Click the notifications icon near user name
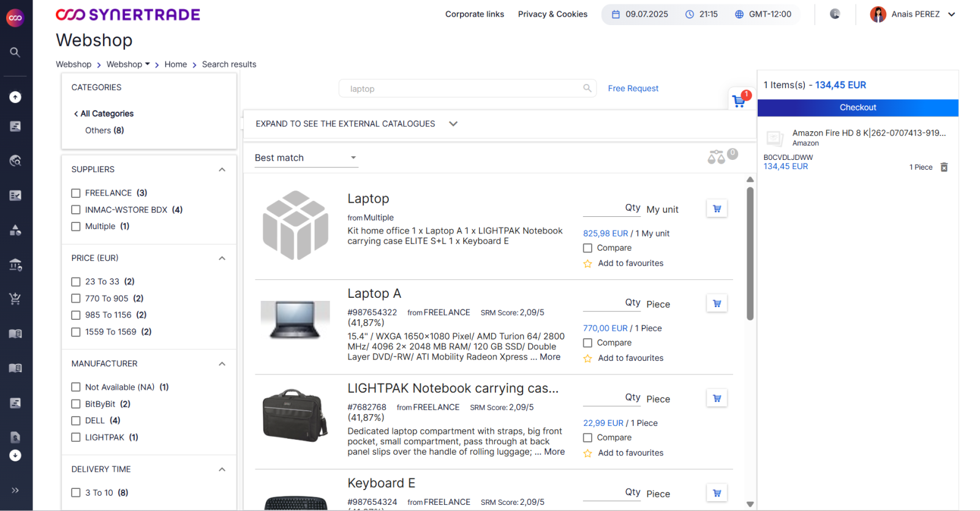Image resolution: width=980 pixels, height=511 pixels. point(835,14)
